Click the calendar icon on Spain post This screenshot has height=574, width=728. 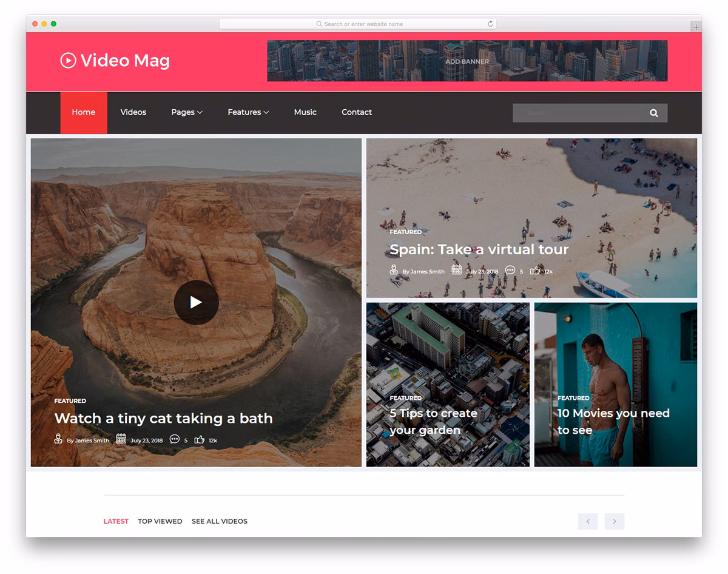coord(456,271)
